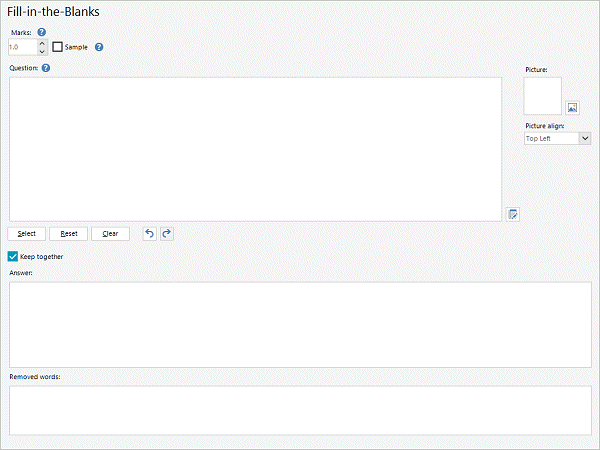Click the undo arrow icon
The width and height of the screenshot is (600, 450).
150,233
